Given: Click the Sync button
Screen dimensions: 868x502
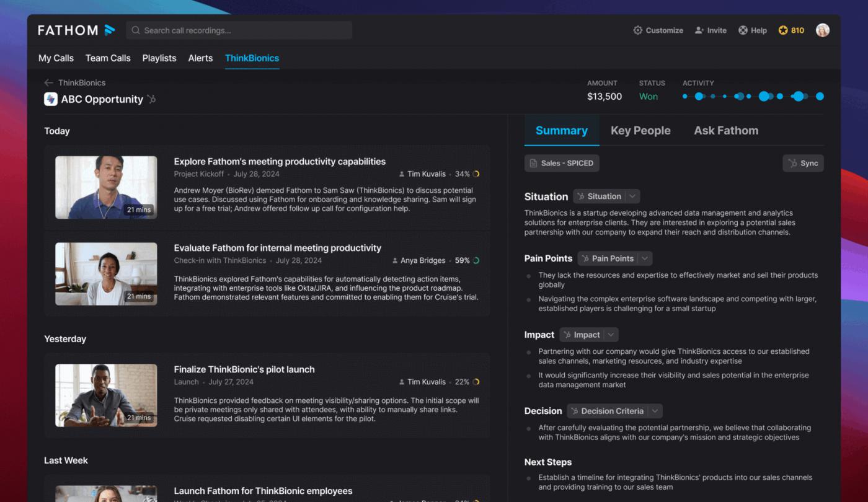Looking at the screenshot, I should [x=803, y=163].
